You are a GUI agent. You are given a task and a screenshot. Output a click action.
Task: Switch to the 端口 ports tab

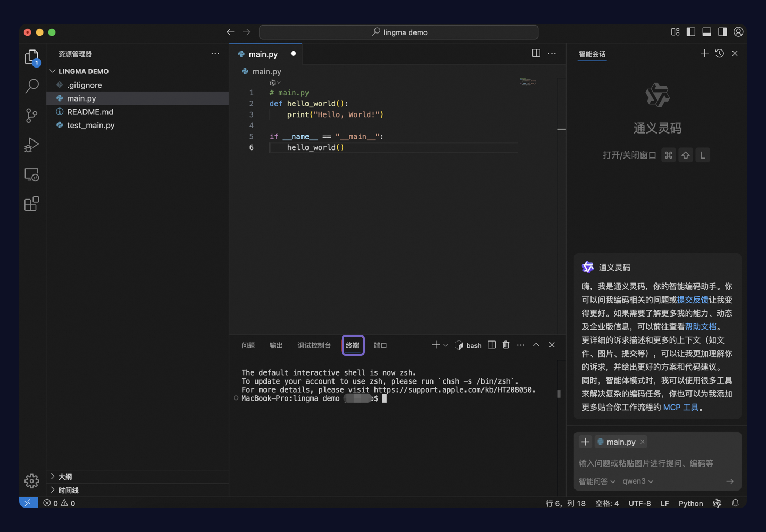tap(380, 345)
